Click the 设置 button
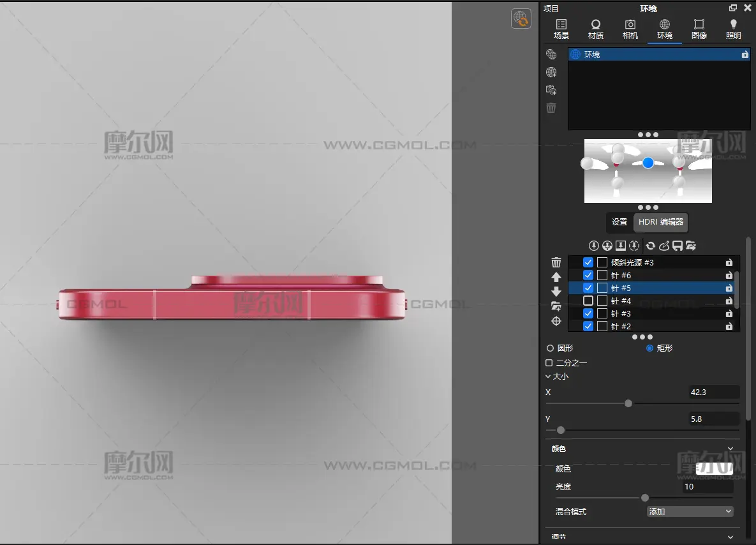 (x=619, y=222)
